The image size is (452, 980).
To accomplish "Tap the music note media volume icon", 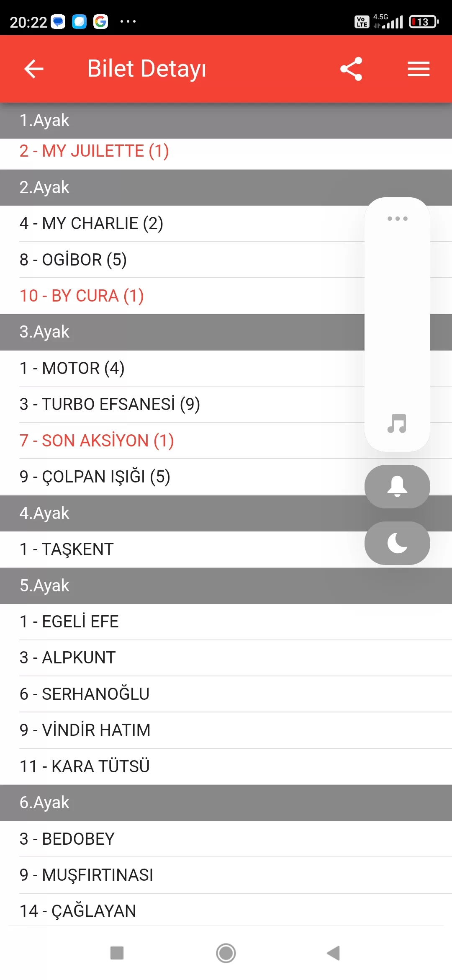I will tap(397, 423).
